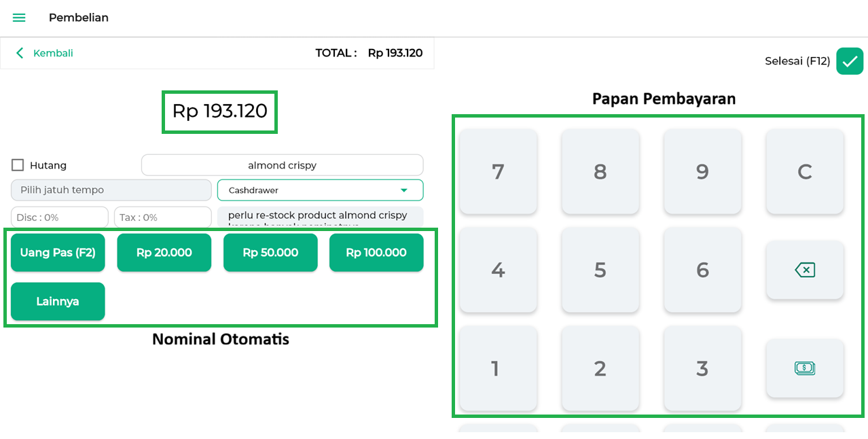Viewport: 868px width, 439px height.
Task: Click the Tax percentage input field
Action: coord(163,217)
